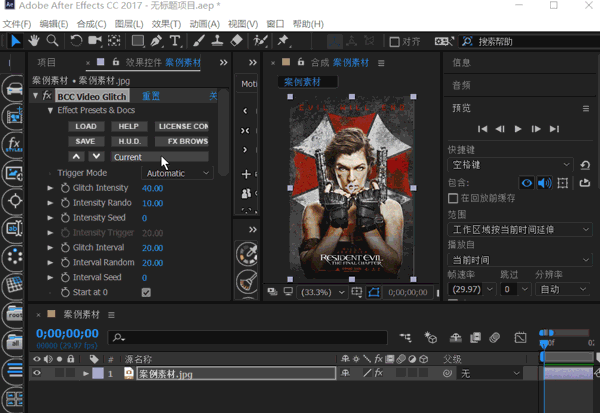Select the Hand tool
Image resolution: width=600 pixels, height=413 pixels.
click(34, 41)
